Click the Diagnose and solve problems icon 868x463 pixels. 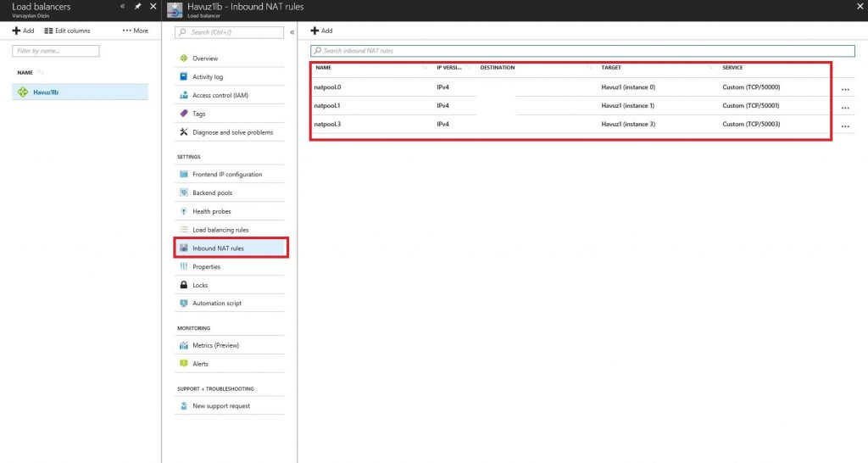184,132
